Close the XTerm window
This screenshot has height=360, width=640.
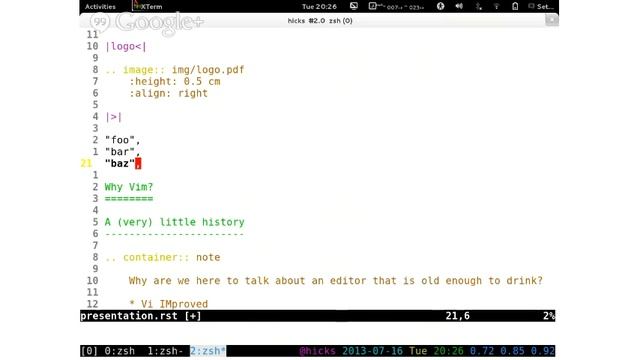click(551, 20)
